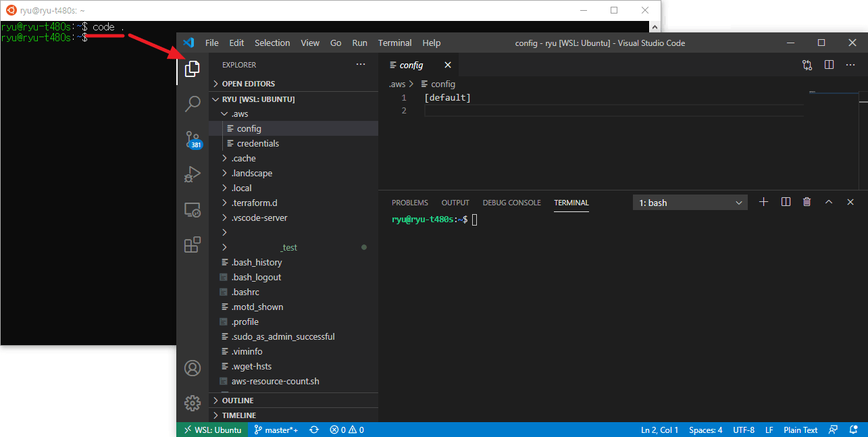Change encoding via UTF-8 indicator
The width and height of the screenshot is (868, 437).
tap(744, 430)
